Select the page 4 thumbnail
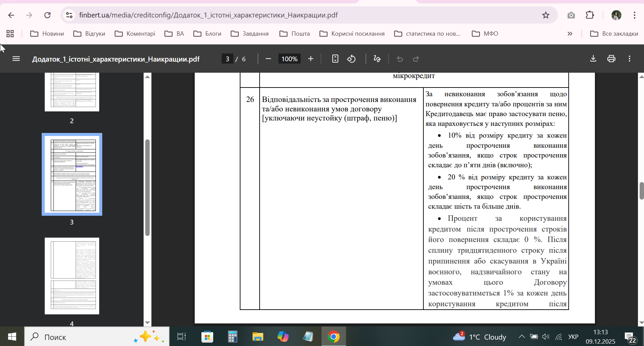This screenshot has width=644, height=346. [72, 276]
